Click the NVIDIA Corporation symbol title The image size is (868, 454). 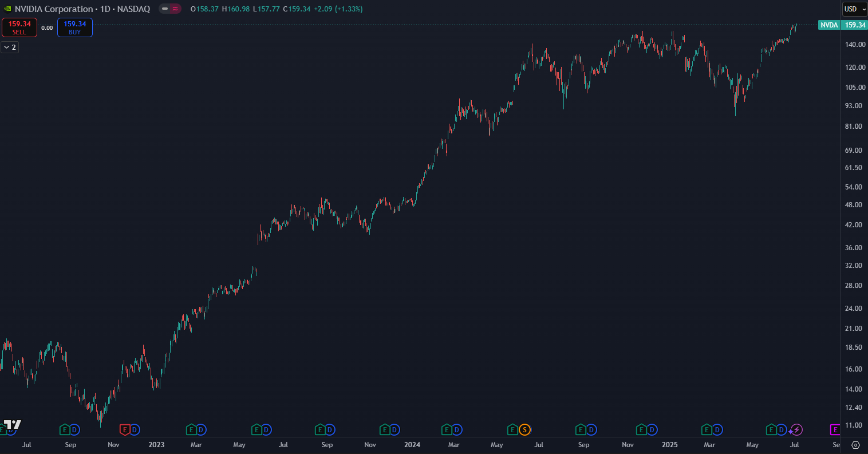tap(53, 9)
